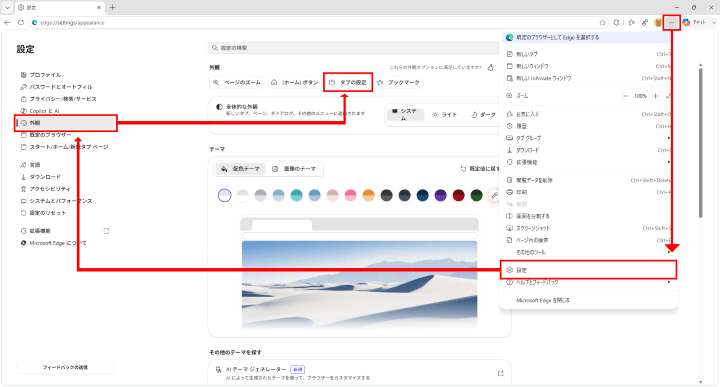Open システムとパフォーマンス settings
720x387 pixels.
[66, 201]
